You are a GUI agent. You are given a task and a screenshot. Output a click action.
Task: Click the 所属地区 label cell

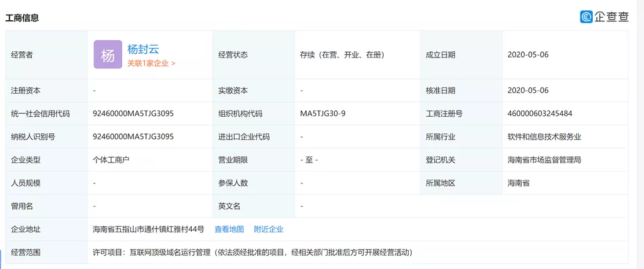[x=461, y=183]
